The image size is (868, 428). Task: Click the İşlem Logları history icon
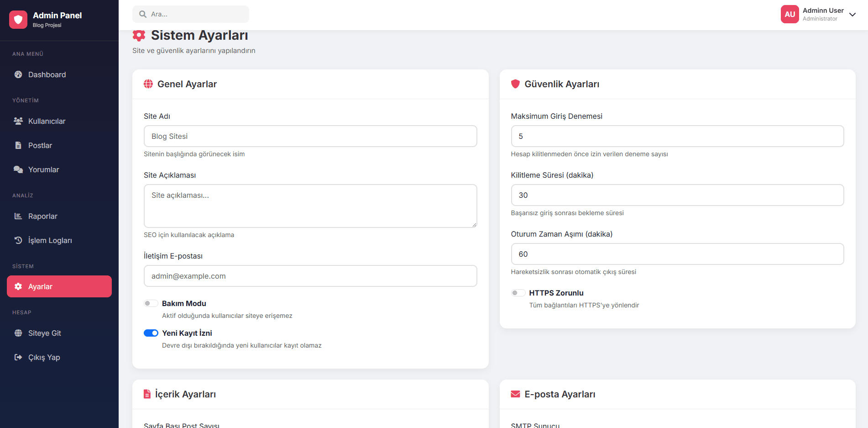(x=18, y=240)
